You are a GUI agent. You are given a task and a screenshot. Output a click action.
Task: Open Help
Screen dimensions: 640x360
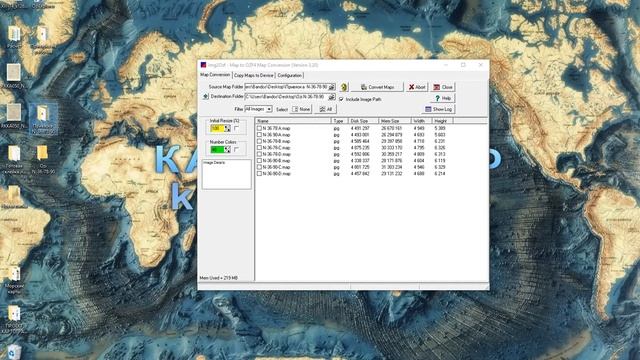tap(443, 98)
